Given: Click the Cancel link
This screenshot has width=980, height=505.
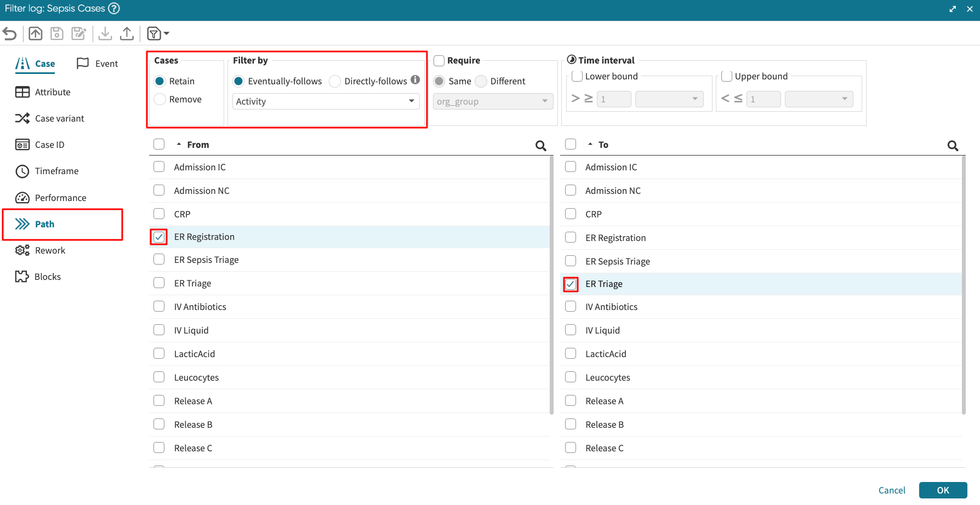Looking at the screenshot, I should pos(892,490).
